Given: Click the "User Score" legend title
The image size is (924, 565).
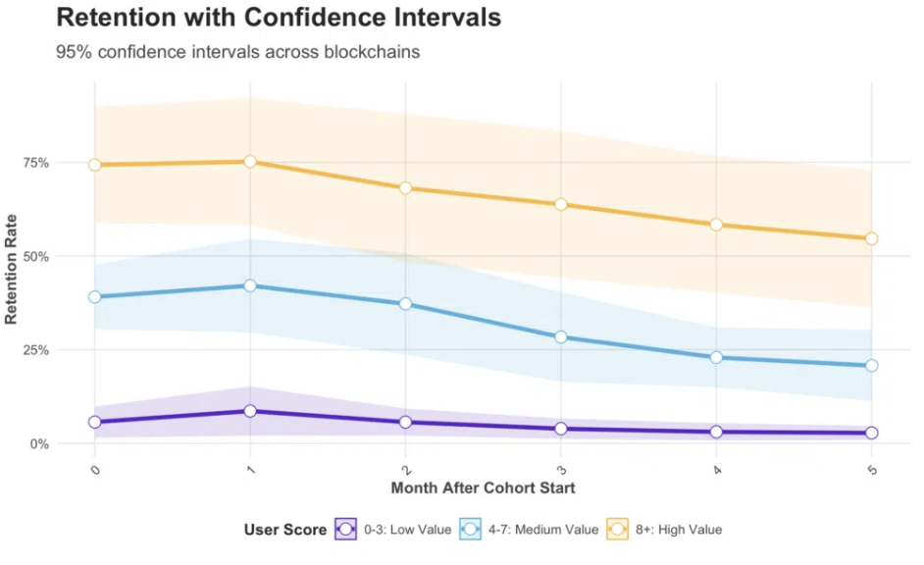Looking at the screenshot, I should click(x=285, y=530).
